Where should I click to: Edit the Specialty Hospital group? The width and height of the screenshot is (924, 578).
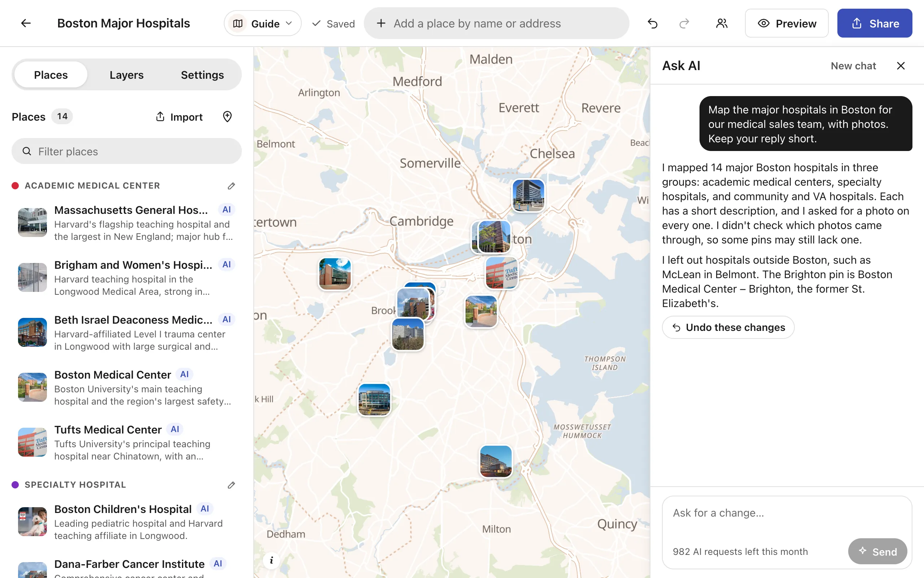(x=231, y=485)
